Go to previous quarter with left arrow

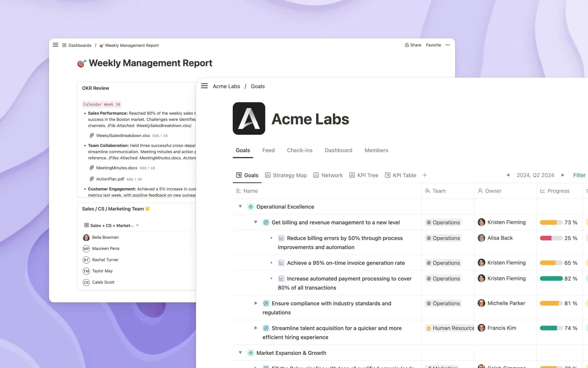coord(508,175)
